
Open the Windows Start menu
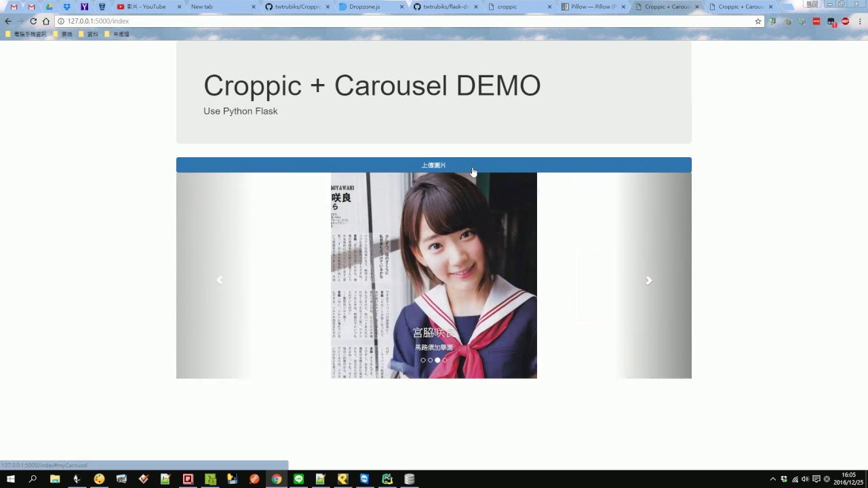11,479
